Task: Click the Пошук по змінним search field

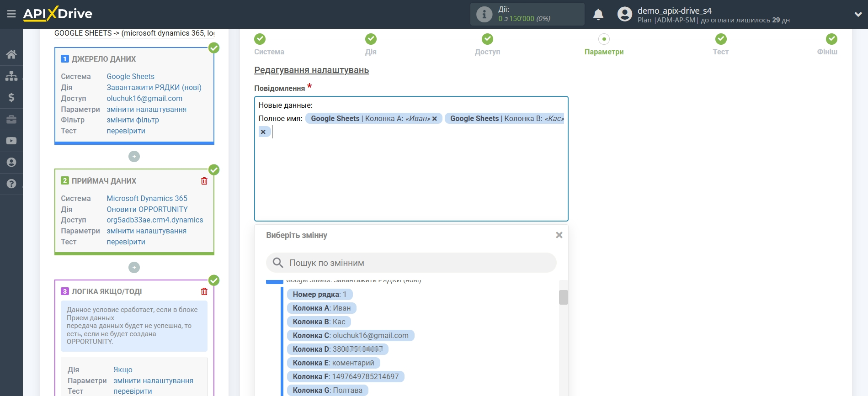Action: tap(411, 263)
